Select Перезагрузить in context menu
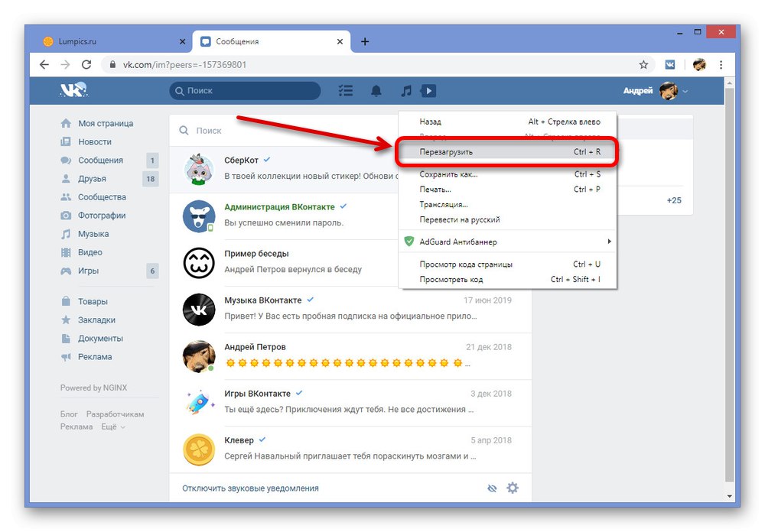765x532 pixels. click(x=507, y=152)
